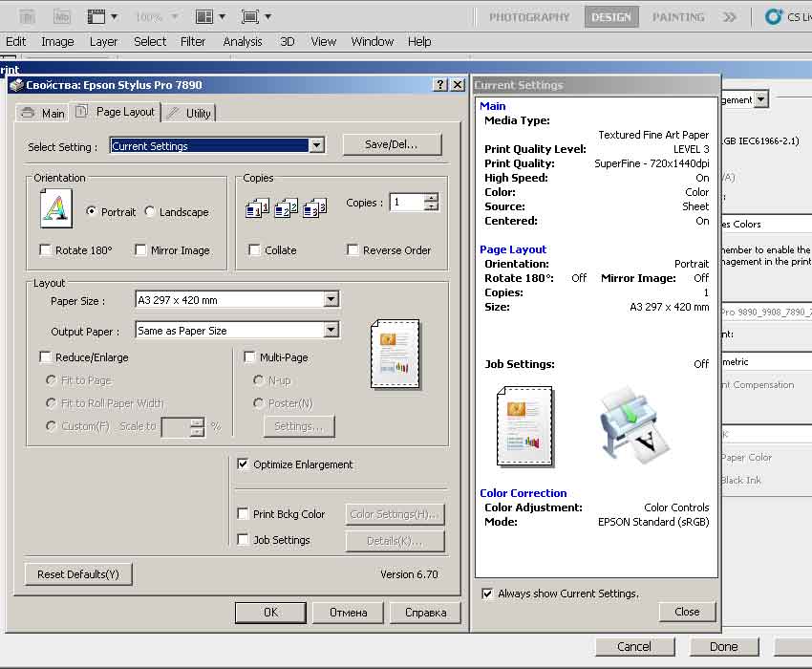Click the page layout preview thumbnail in the Layout group

(x=395, y=354)
